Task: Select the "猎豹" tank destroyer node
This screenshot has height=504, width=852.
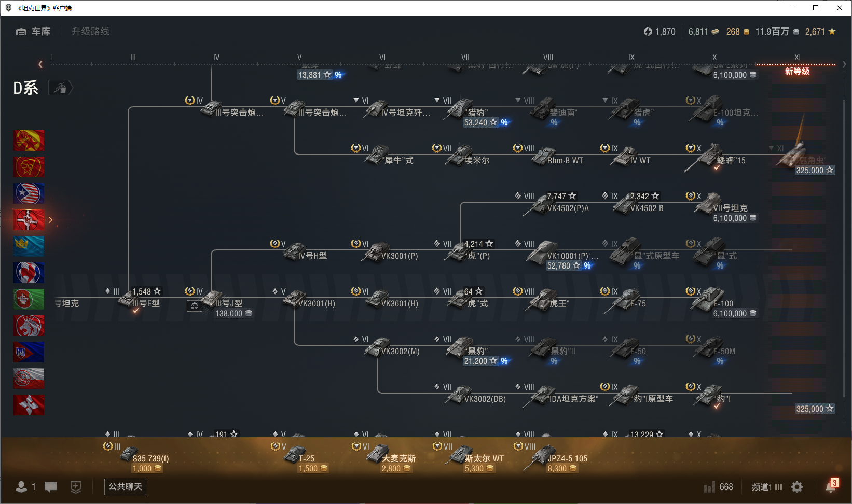Action: click(x=467, y=111)
